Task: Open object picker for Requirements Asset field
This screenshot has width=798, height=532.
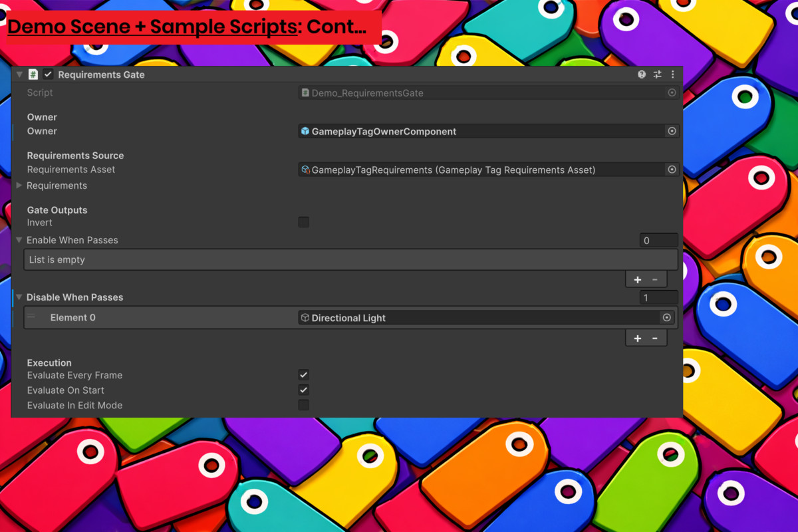Action: pos(672,170)
